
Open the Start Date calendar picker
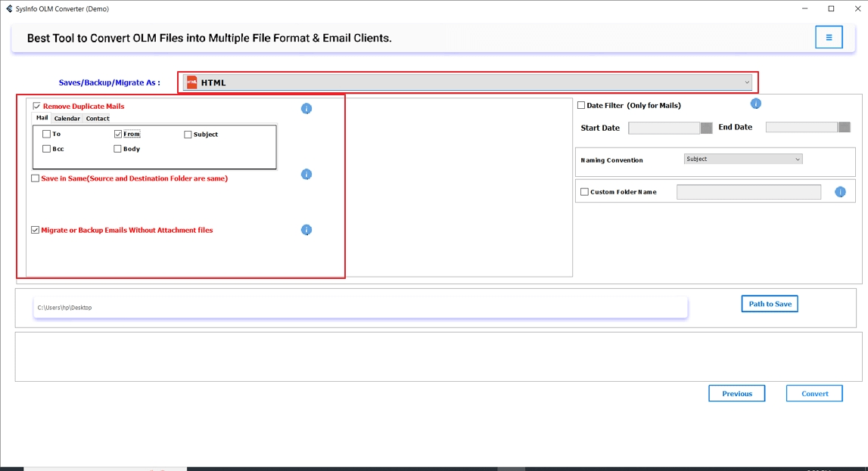pyautogui.click(x=706, y=128)
